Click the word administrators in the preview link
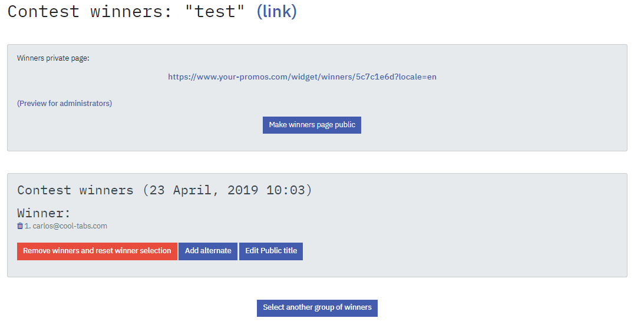The image size is (644, 328). [x=85, y=104]
